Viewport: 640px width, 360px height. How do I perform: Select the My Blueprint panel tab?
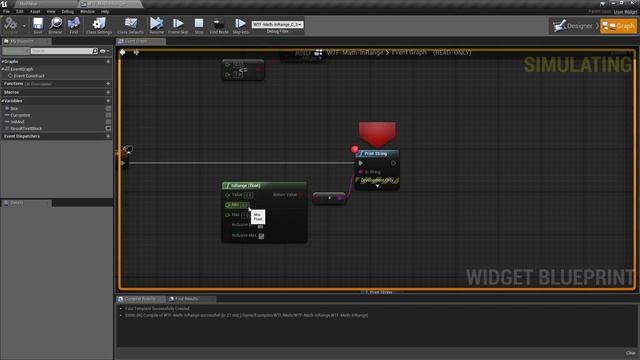tap(26, 41)
